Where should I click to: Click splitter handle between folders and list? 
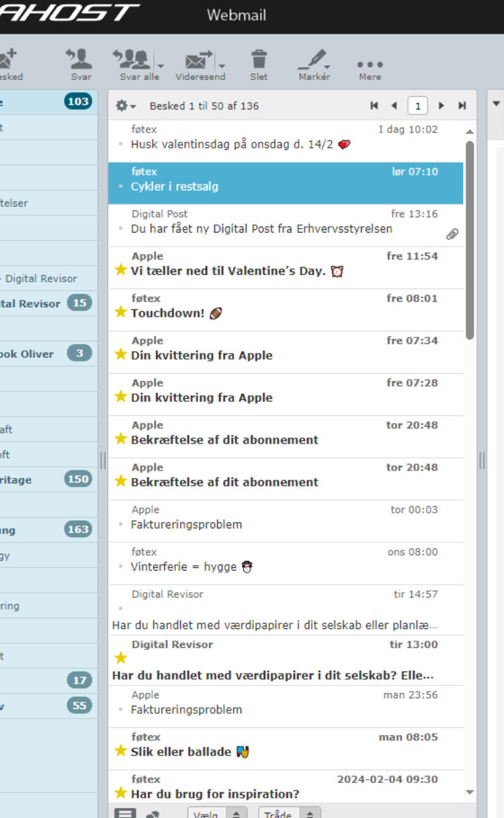pyautogui.click(x=103, y=460)
